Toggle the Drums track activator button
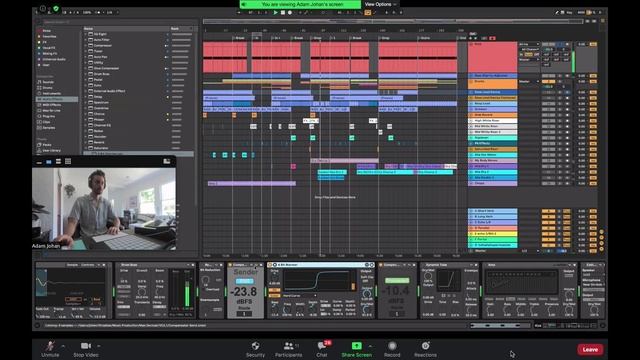 [x=548, y=82]
